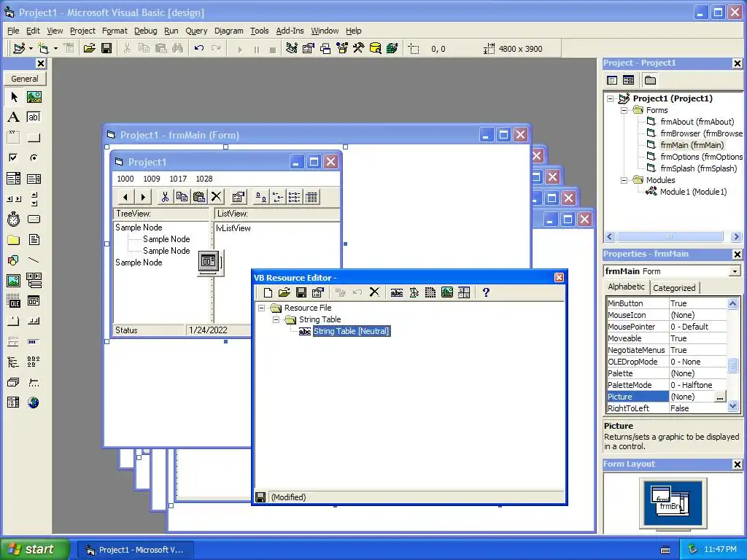747x560 pixels.
Task: Collapse the Modules folder in Project tree
Action: (624, 181)
